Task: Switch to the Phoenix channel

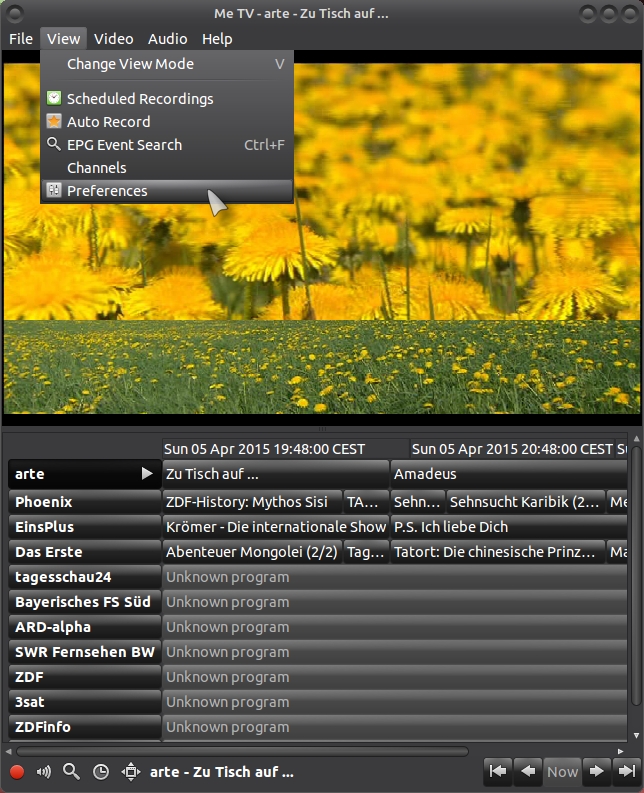Action: coord(85,502)
